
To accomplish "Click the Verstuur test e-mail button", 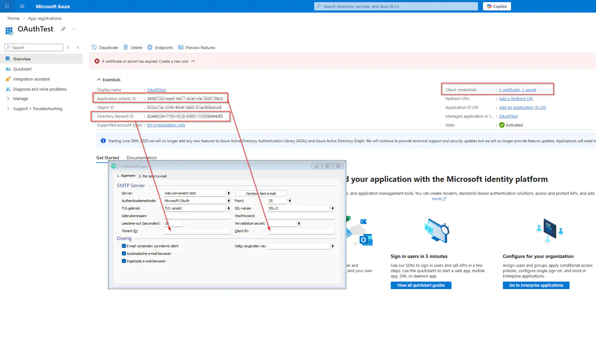I will (x=261, y=193).
